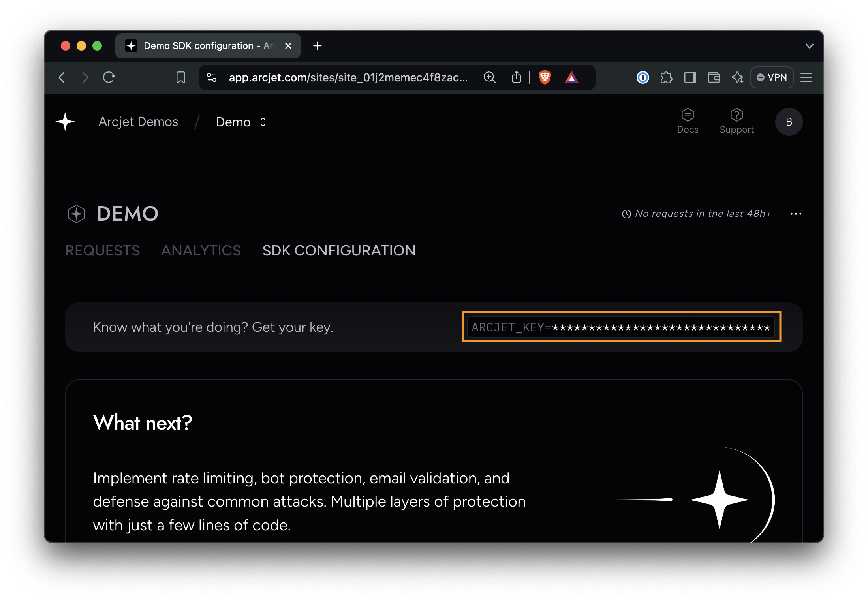This screenshot has height=601, width=868.
Task: Open the sidebar panel icon
Action: pos(690,77)
